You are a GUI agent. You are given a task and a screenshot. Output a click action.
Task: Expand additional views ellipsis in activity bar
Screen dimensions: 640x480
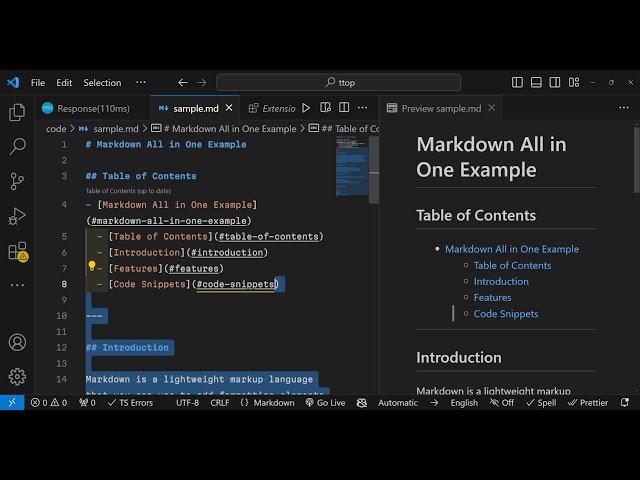tap(17, 285)
